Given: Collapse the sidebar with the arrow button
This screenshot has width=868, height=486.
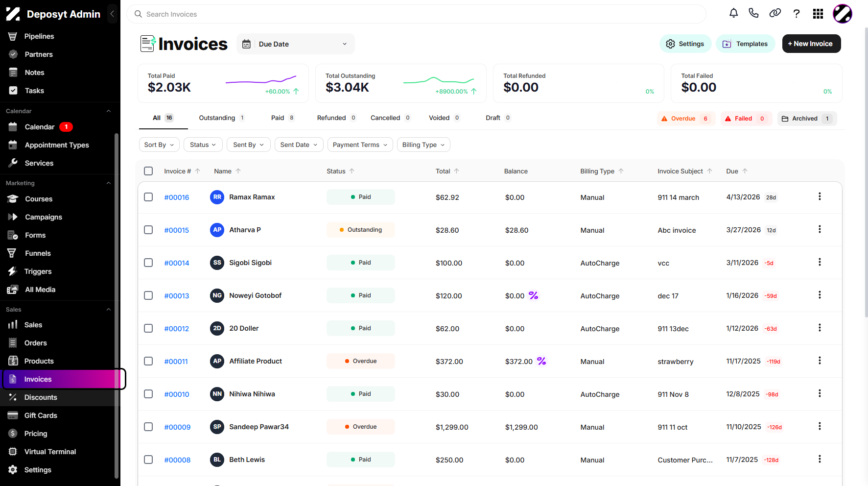Looking at the screenshot, I should click(112, 14).
